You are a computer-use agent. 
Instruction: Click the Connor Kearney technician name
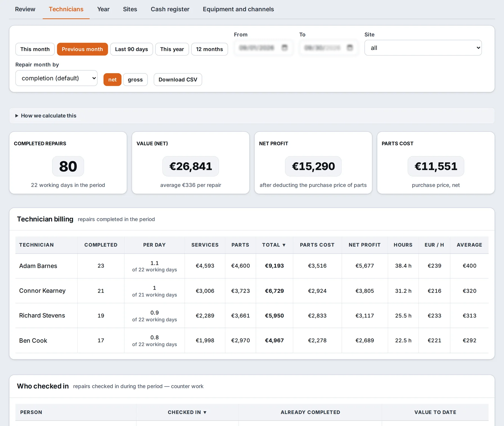click(42, 291)
